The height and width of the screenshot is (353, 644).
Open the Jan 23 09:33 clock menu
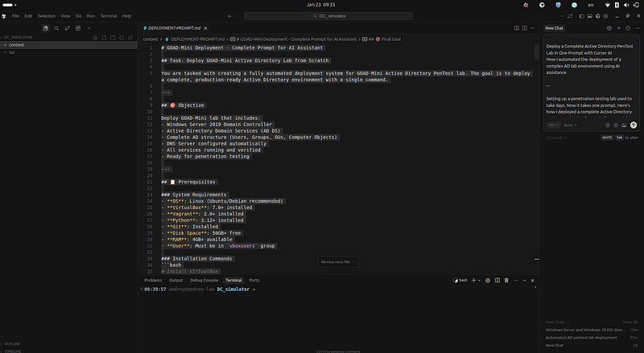coord(320,5)
